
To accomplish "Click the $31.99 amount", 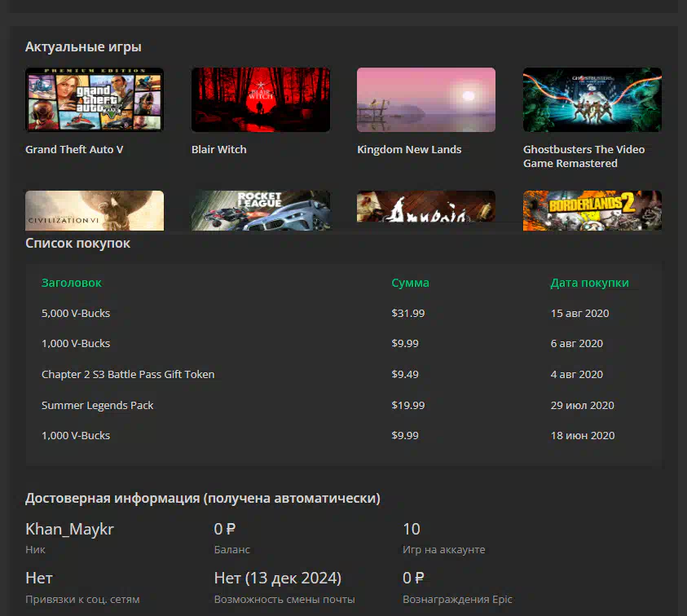I will pos(408,313).
